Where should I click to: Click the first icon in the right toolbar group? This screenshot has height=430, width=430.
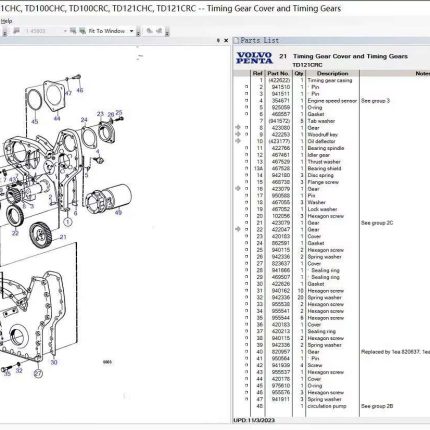tap(150, 31)
